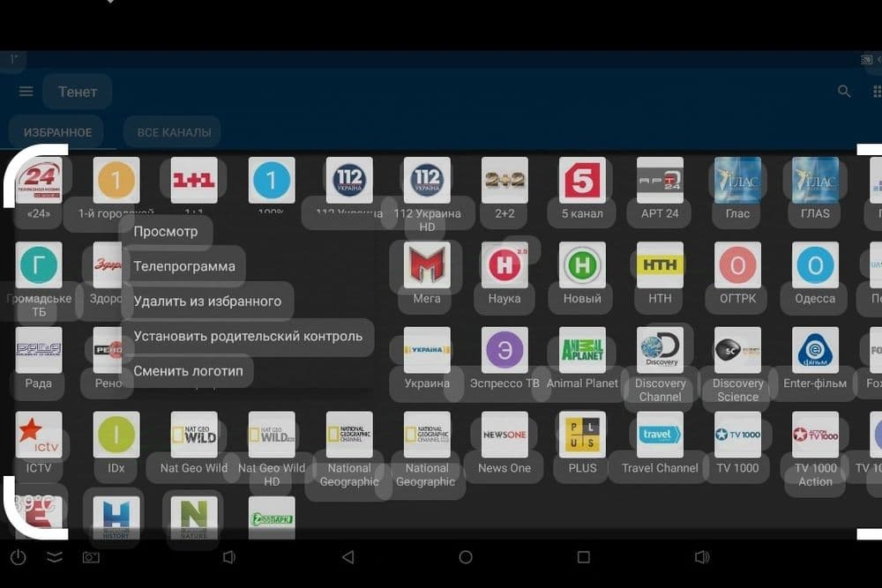Viewport: 882px width, 588px height.
Task: Open the 112 Украина HD channel
Action: [x=427, y=180]
